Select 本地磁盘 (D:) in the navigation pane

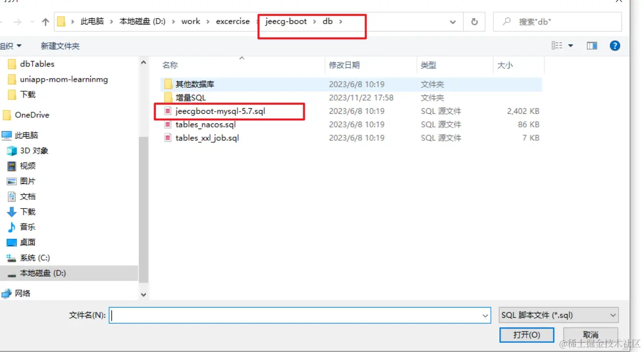[43, 273]
